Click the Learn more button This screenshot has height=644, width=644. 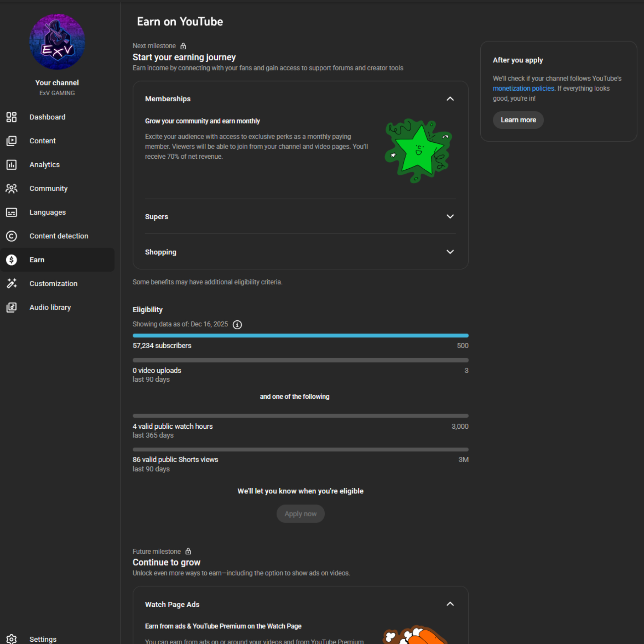point(518,120)
